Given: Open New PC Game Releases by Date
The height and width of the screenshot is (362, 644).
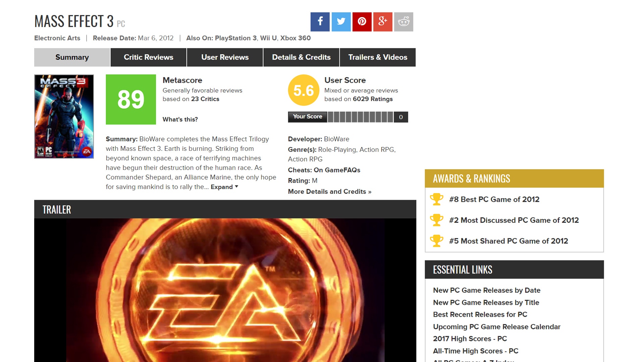Looking at the screenshot, I should pyautogui.click(x=486, y=290).
